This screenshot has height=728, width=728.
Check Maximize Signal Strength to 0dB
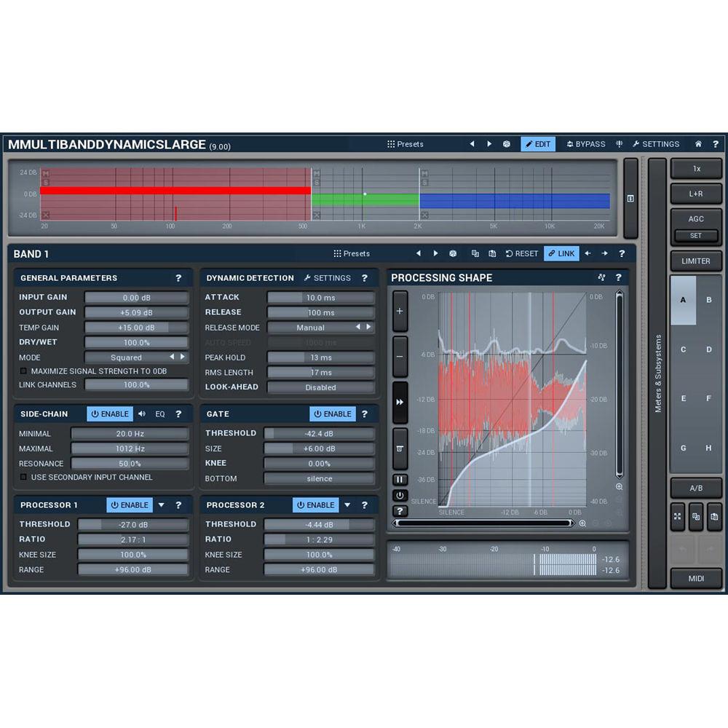pos(23,371)
